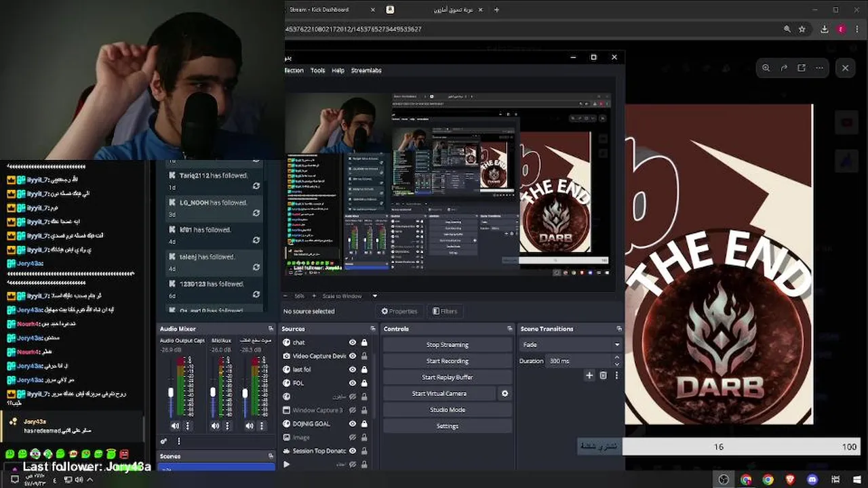
Task: Pop out the Scenes dock
Action: pos(271,456)
